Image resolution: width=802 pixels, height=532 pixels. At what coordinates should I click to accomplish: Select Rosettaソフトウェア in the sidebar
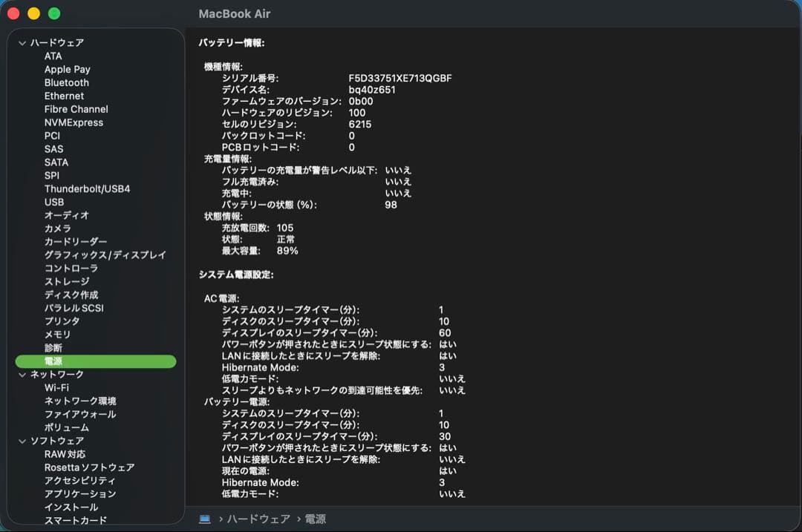(x=90, y=467)
